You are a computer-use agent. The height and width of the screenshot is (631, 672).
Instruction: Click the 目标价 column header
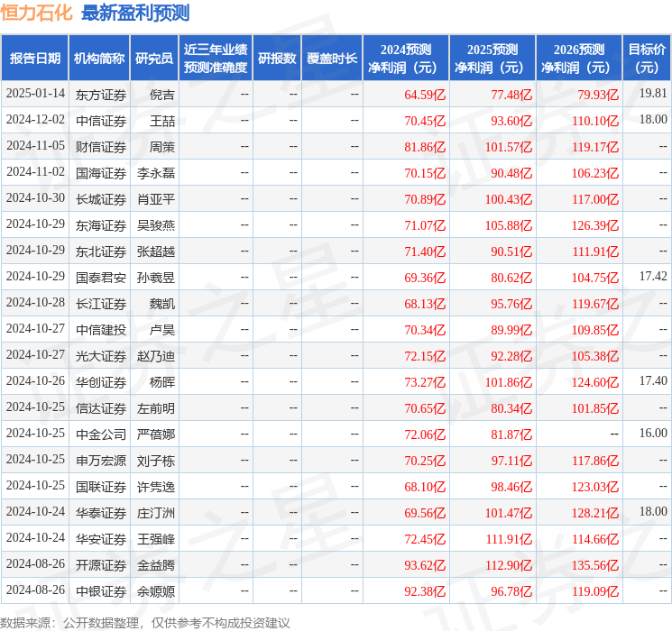click(x=647, y=59)
